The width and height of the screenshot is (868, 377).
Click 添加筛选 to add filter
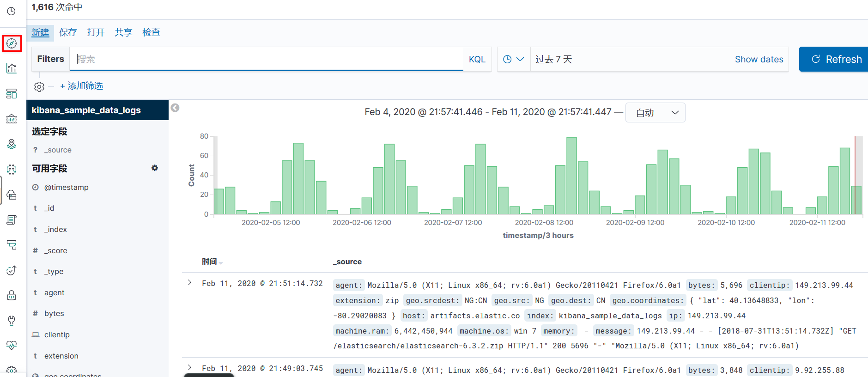tap(81, 86)
